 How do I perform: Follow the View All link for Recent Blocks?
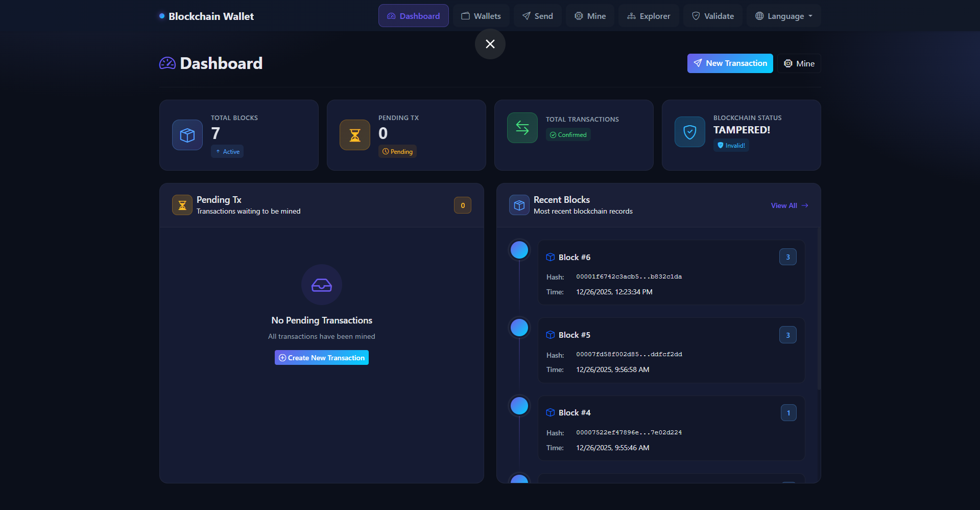(789, 205)
